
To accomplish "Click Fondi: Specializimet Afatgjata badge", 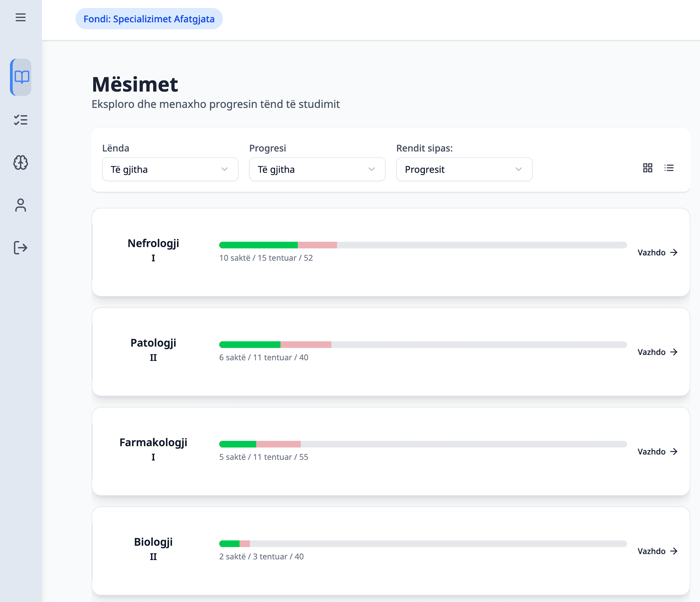I will coord(149,19).
